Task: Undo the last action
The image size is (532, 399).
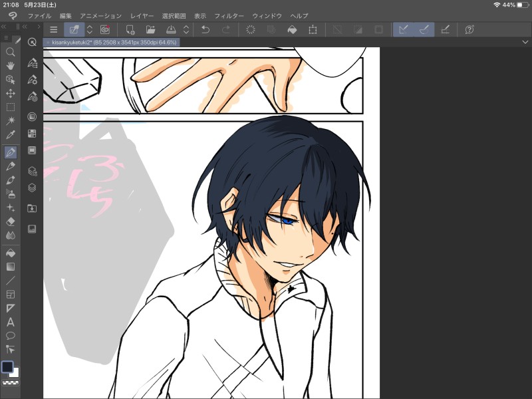Action: coord(205,30)
